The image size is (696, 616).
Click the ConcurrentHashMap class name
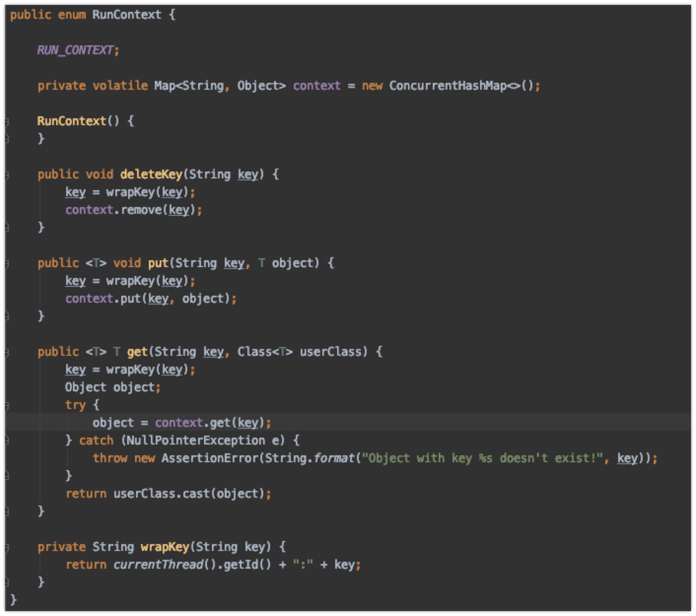(x=449, y=85)
